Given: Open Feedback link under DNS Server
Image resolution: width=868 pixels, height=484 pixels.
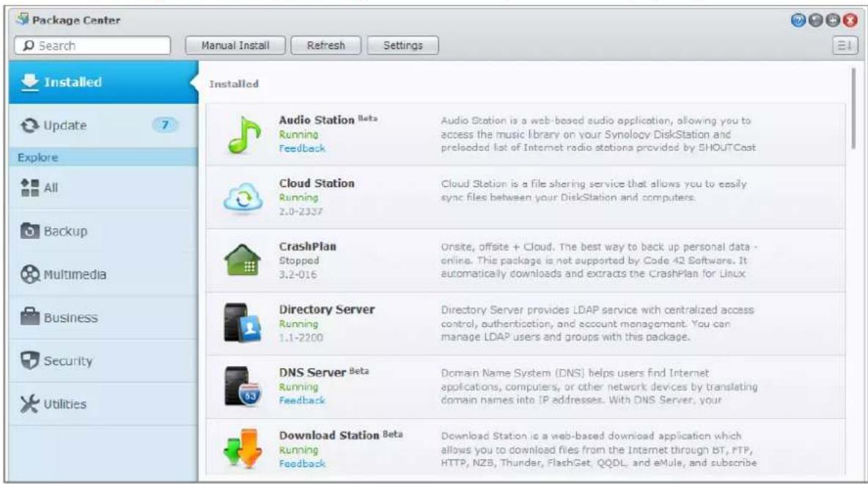Looking at the screenshot, I should coord(302,400).
